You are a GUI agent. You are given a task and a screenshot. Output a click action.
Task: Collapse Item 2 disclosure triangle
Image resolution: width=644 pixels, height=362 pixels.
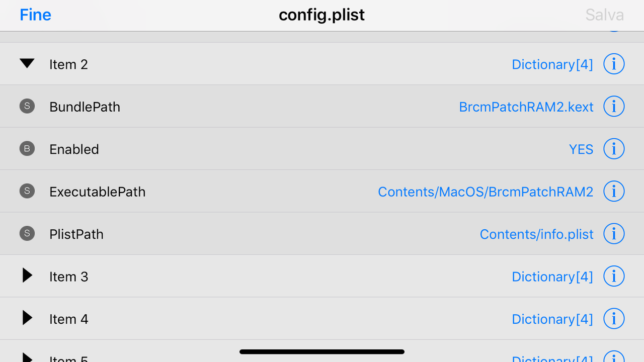(x=27, y=64)
